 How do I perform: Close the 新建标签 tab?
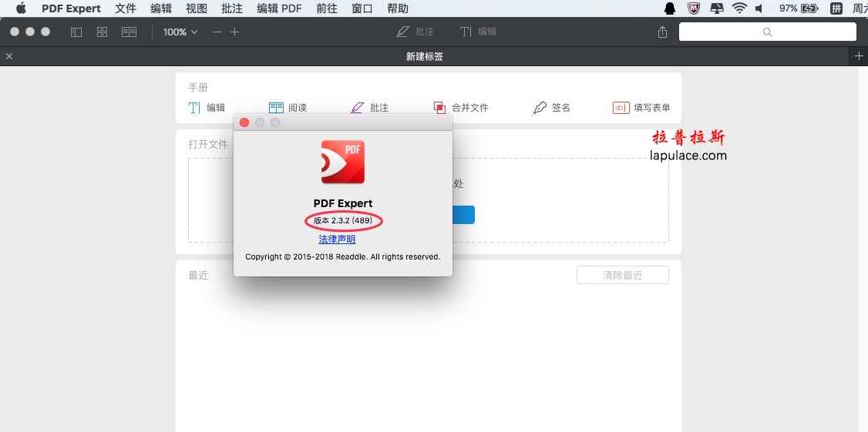[8, 56]
